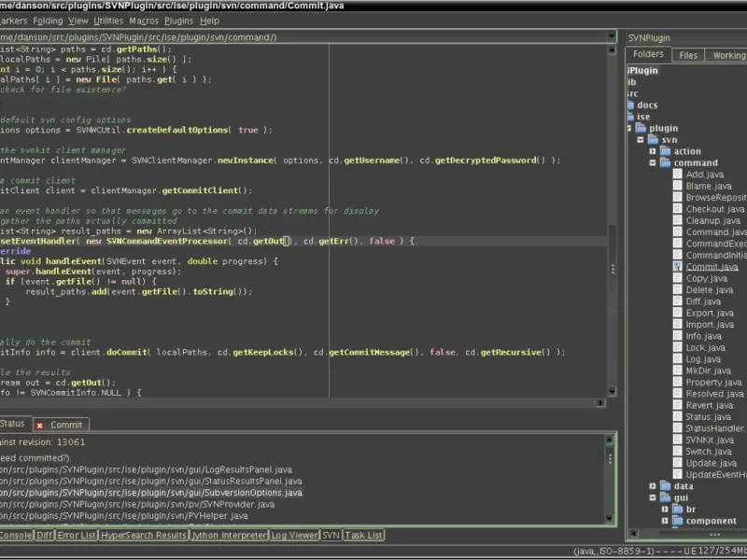Close the Commit tab with red X
The image size is (747, 560).
click(x=40, y=426)
